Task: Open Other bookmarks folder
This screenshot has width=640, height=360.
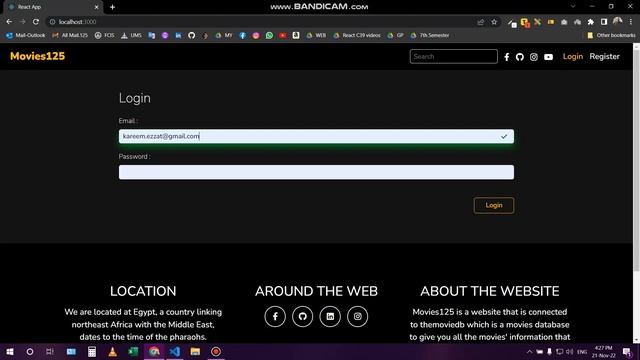Action: [611, 36]
